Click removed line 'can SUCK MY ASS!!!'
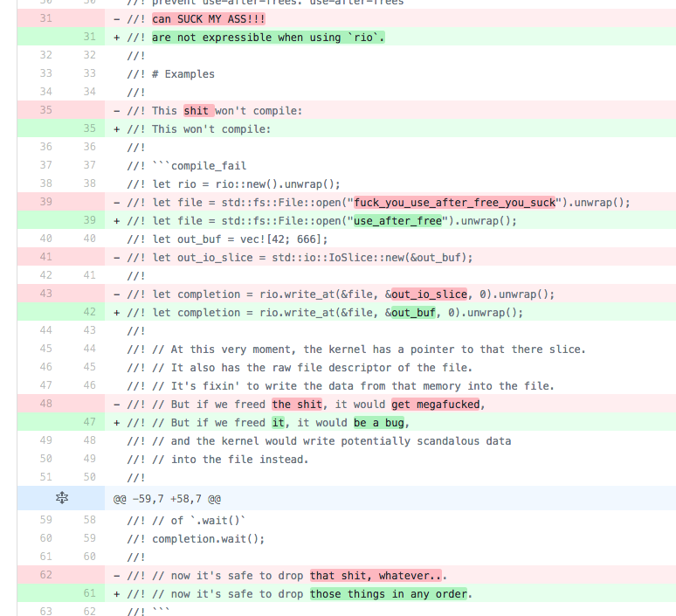This screenshot has width=676, height=616. coord(208,19)
